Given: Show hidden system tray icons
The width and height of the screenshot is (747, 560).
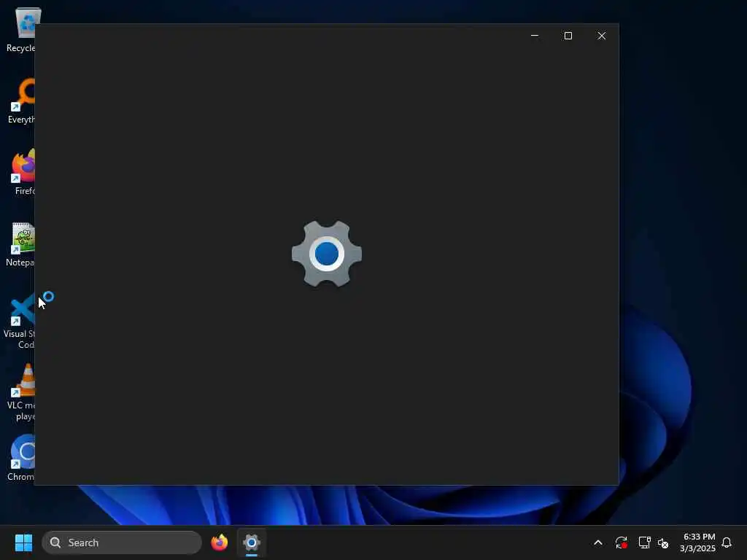Looking at the screenshot, I should pos(598,542).
